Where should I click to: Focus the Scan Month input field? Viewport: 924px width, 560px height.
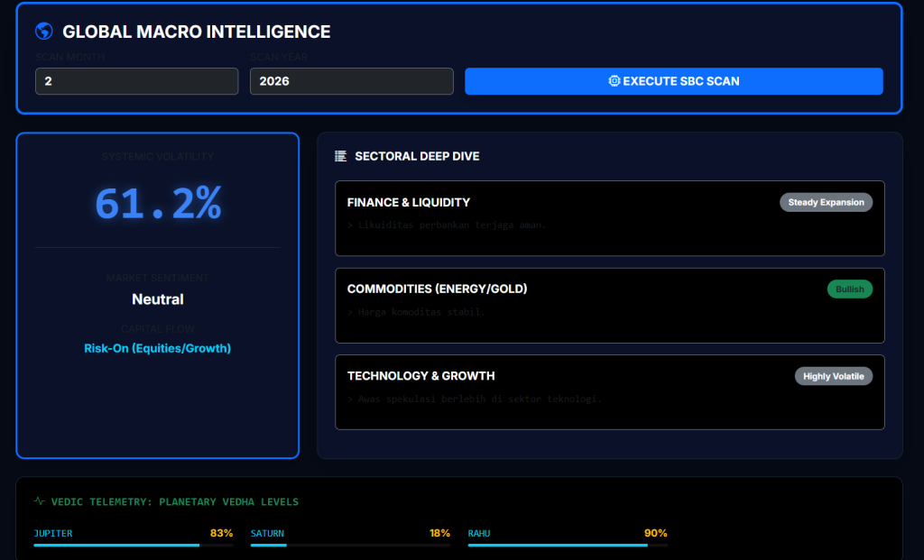136,81
